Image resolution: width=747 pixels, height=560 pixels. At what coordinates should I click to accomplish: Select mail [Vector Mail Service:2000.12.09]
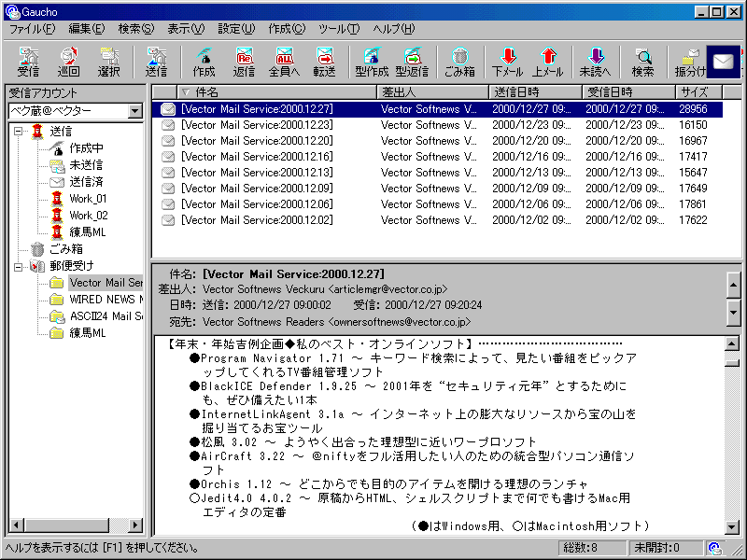pyautogui.click(x=258, y=189)
